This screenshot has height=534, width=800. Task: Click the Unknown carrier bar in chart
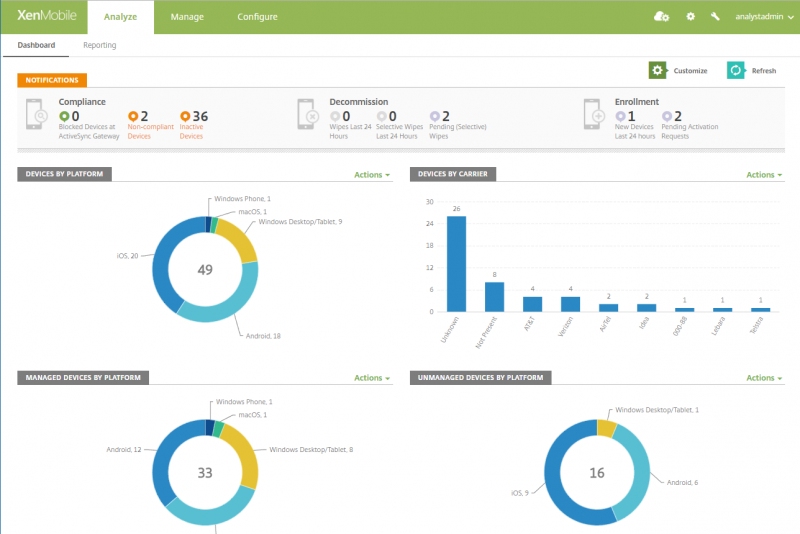[x=456, y=263]
